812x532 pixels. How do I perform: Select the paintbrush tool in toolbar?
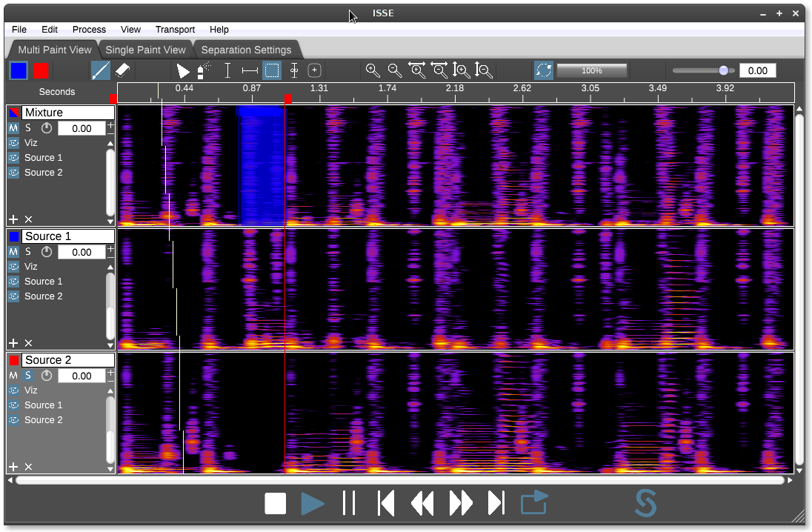tap(101, 70)
